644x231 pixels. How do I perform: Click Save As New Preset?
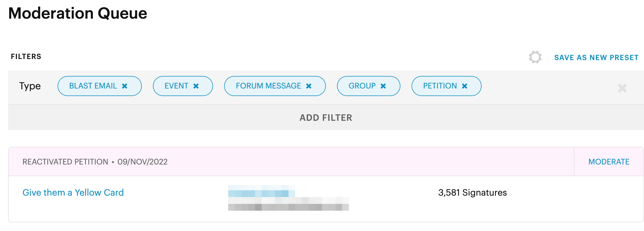[596, 58]
